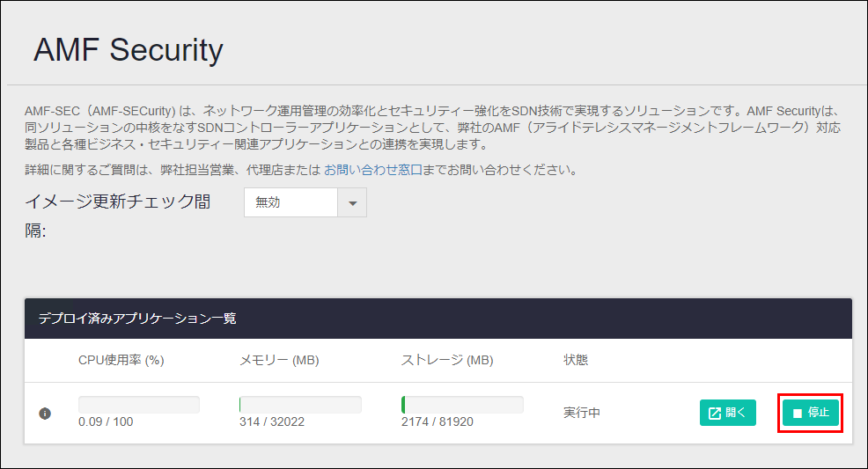Select the 無効 value field
Image resolution: width=868 pixels, height=469 pixels.
291,202
